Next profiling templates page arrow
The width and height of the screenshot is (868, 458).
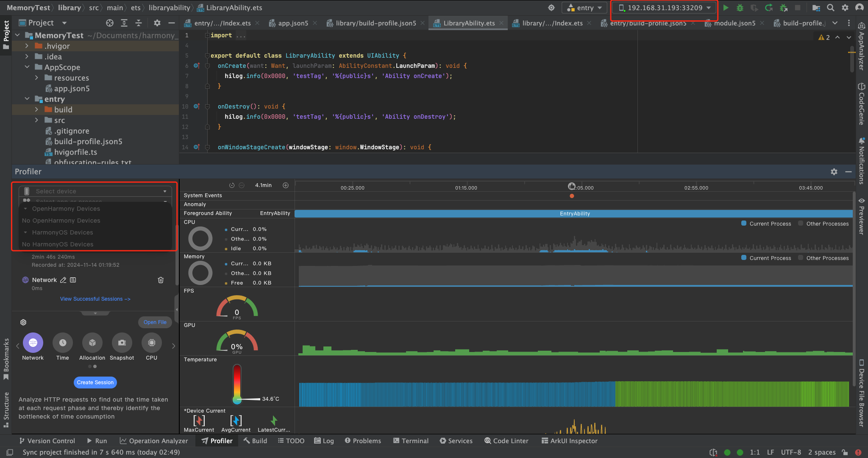173,346
